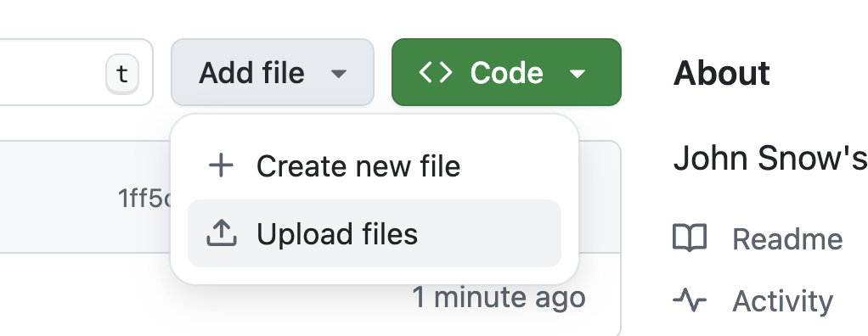Click the latest commit header bar
Viewport: 868px width, 336px height.
tap(310, 197)
